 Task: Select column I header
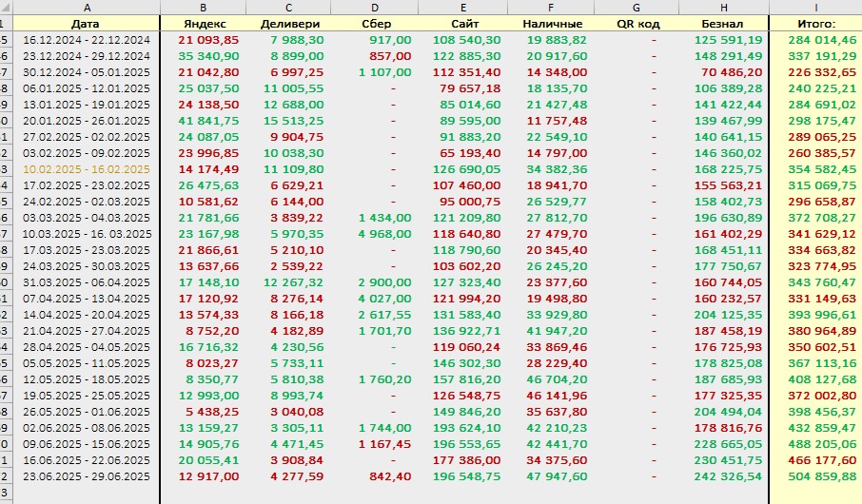[x=815, y=8]
